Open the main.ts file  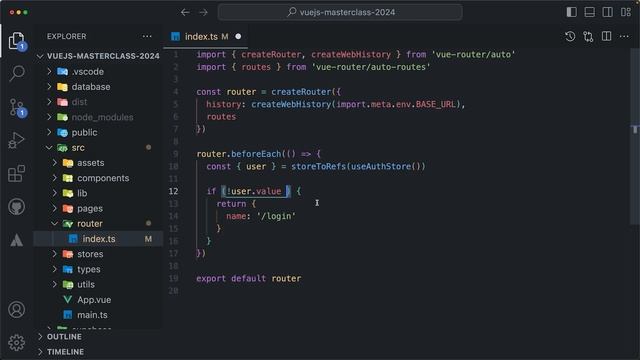tap(98, 315)
